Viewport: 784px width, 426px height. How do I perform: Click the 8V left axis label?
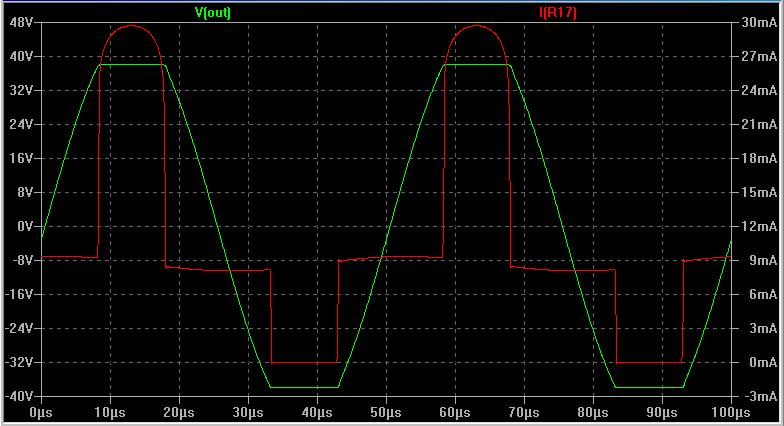pyautogui.click(x=25, y=192)
